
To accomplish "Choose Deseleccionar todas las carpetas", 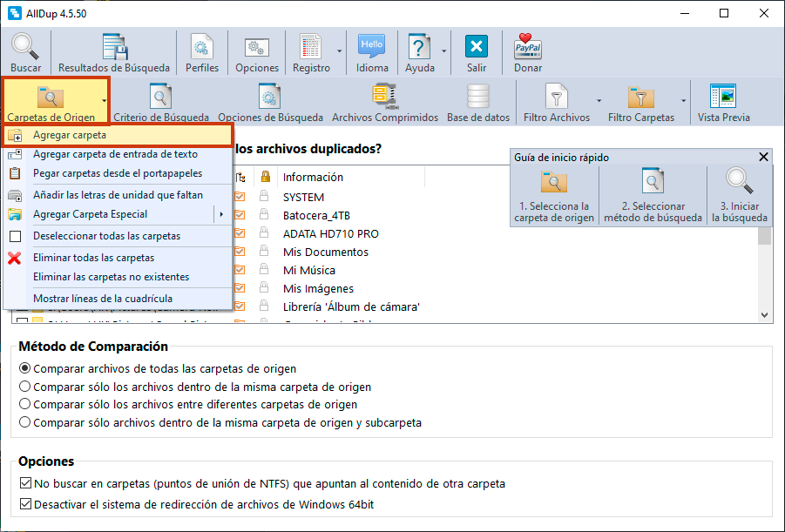I will click(118, 236).
